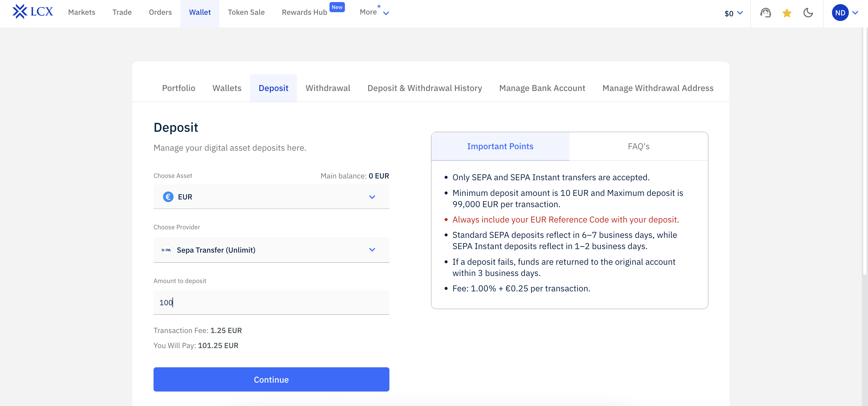Image resolution: width=868 pixels, height=406 pixels.
Task: Go to Manage Bank Account tab
Action: 542,88
